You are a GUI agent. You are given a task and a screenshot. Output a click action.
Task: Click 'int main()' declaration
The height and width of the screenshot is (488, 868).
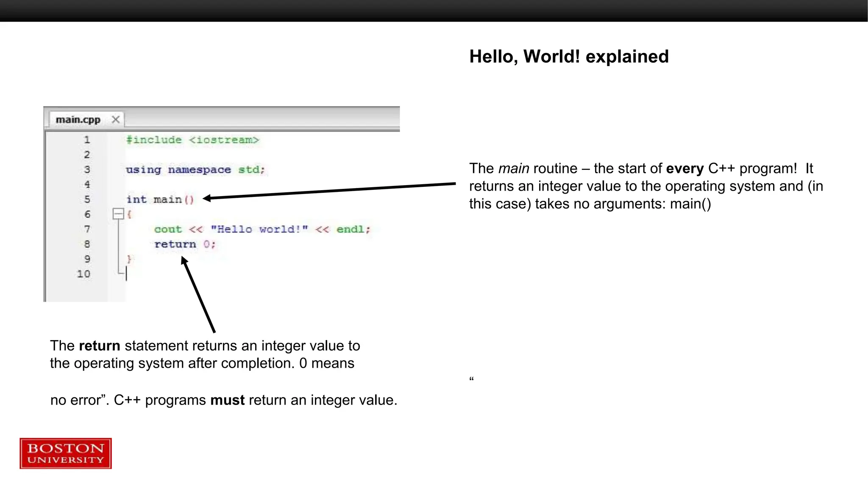tap(160, 199)
